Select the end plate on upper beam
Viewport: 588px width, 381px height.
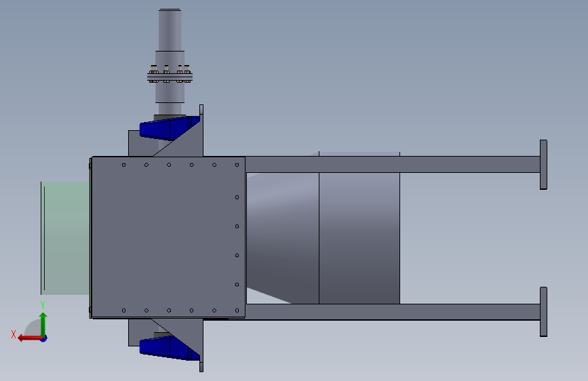pyautogui.click(x=543, y=165)
